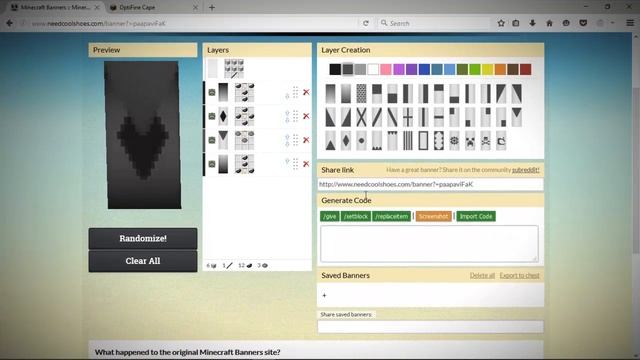
Task: Choose the curly border pattern
Action: click(439, 141)
